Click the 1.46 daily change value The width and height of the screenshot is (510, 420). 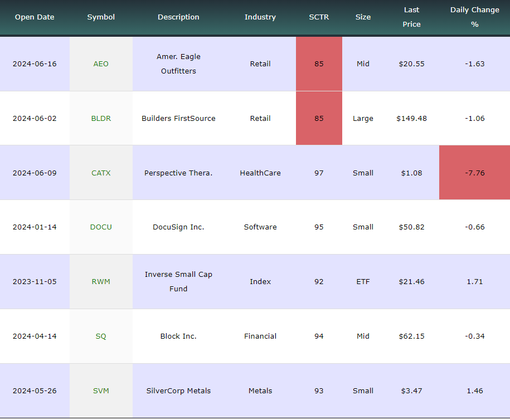click(x=474, y=390)
